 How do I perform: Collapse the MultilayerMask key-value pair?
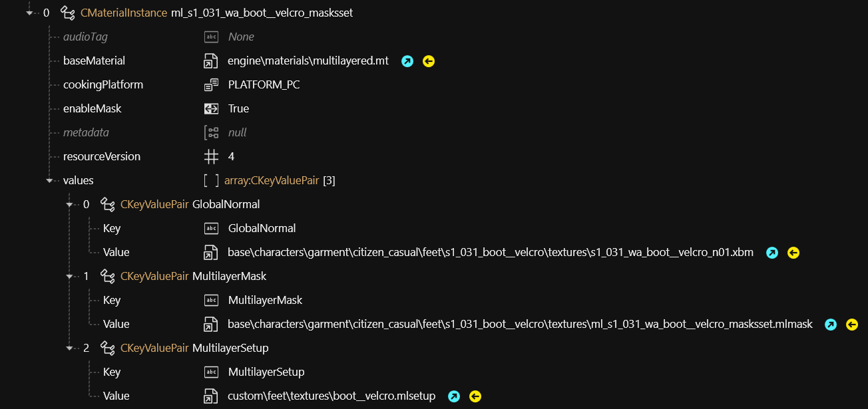[x=69, y=276]
